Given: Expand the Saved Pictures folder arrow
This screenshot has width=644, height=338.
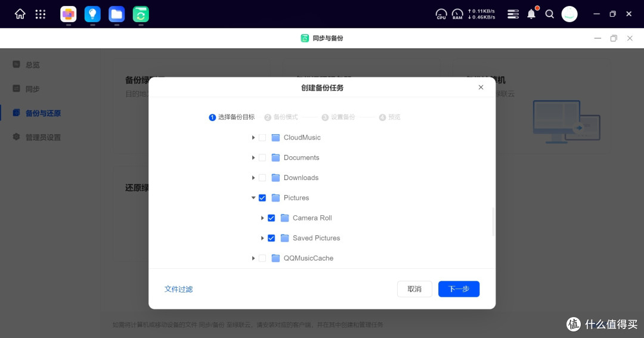Looking at the screenshot, I should pyautogui.click(x=262, y=238).
